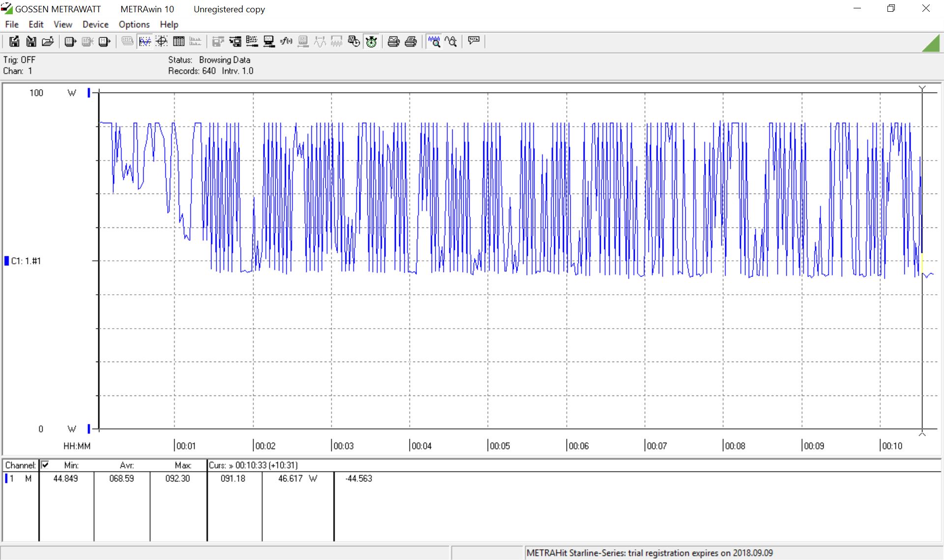Click the computer monitor display icon
This screenshot has height=560, width=944.
pos(269,41)
